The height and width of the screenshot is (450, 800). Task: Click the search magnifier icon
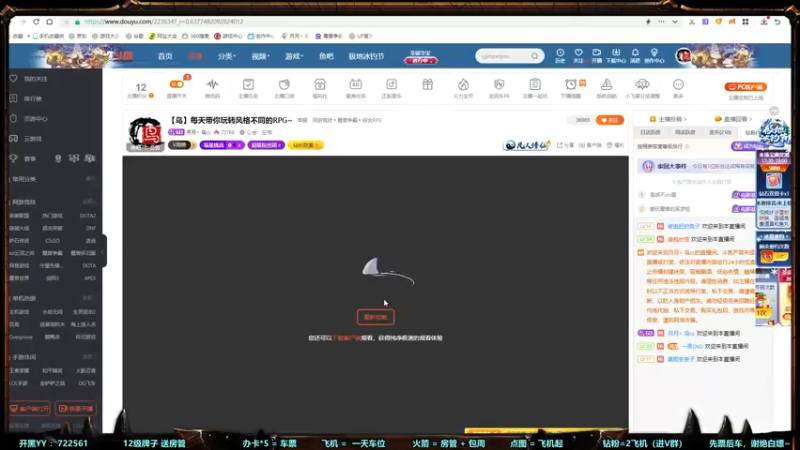click(534, 56)
